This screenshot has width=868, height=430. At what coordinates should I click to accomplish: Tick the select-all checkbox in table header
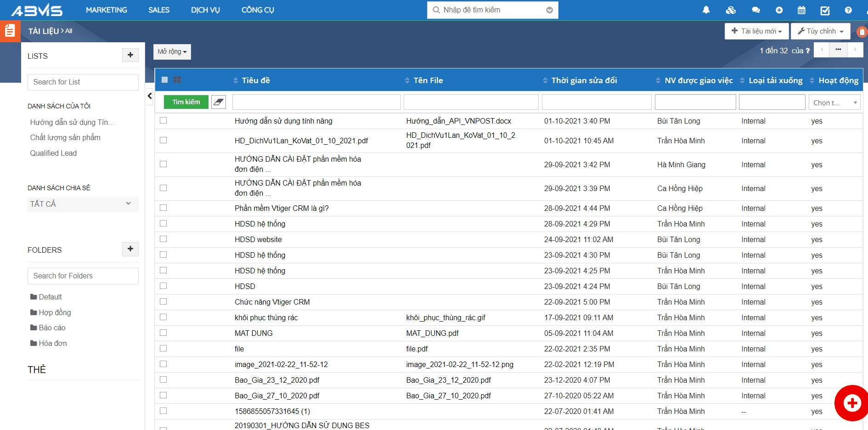pyautogui.click(x=165, y=80)
